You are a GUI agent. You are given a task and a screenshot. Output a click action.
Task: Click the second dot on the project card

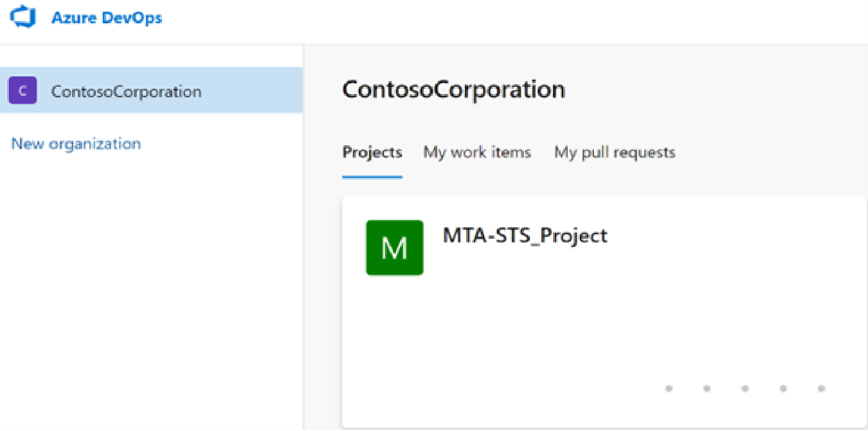point(707,389)
